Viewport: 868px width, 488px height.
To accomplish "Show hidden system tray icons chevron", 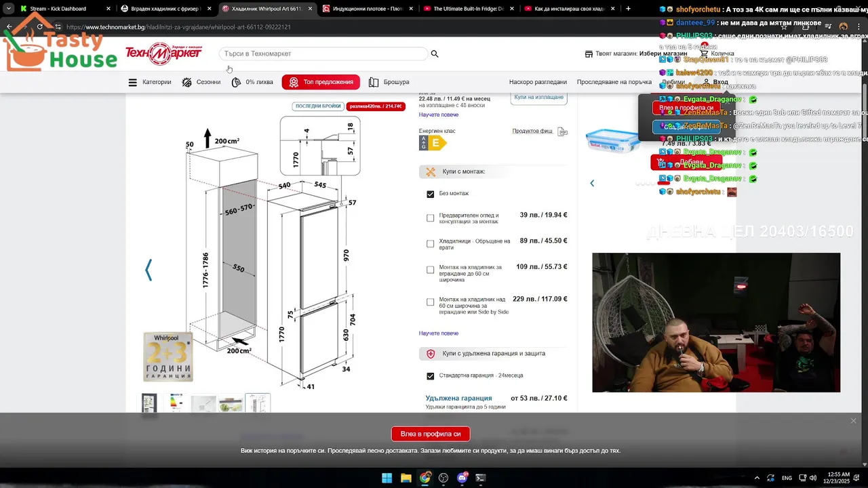I will (757, 478).
